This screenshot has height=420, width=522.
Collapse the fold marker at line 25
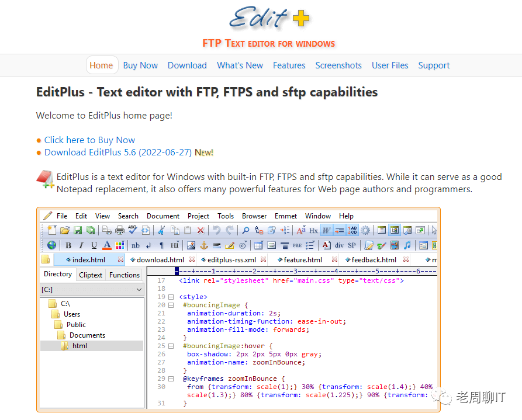pyautogui.click(x=171, y=346)
